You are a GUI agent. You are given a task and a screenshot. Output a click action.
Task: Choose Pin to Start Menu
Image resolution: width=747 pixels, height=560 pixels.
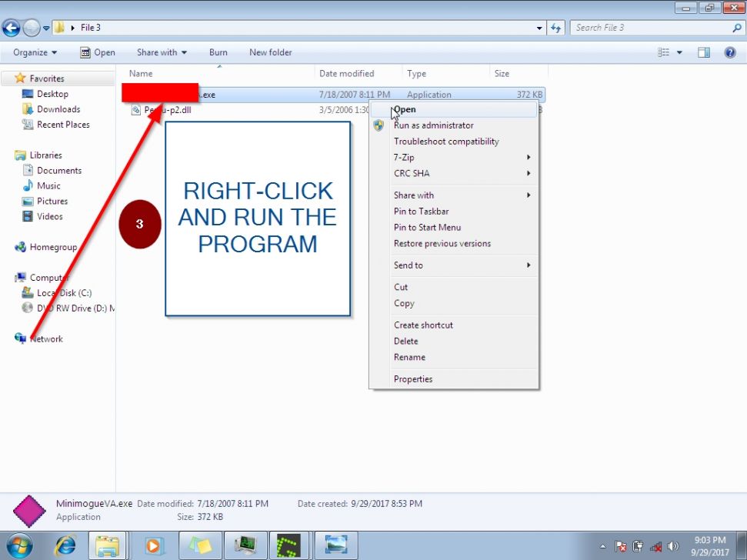click(454, 228)
